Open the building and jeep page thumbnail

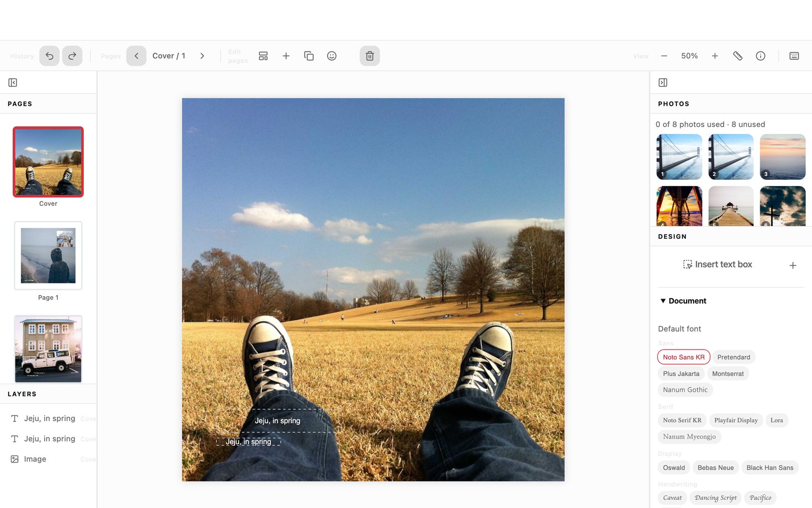coord(48,349)
